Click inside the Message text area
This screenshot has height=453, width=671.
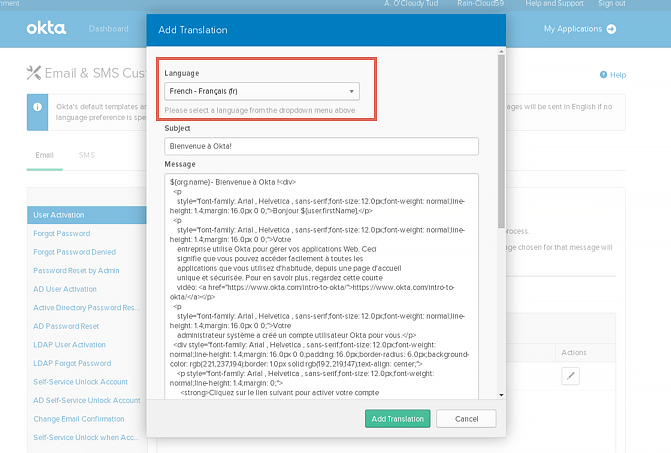click(321, 287)
